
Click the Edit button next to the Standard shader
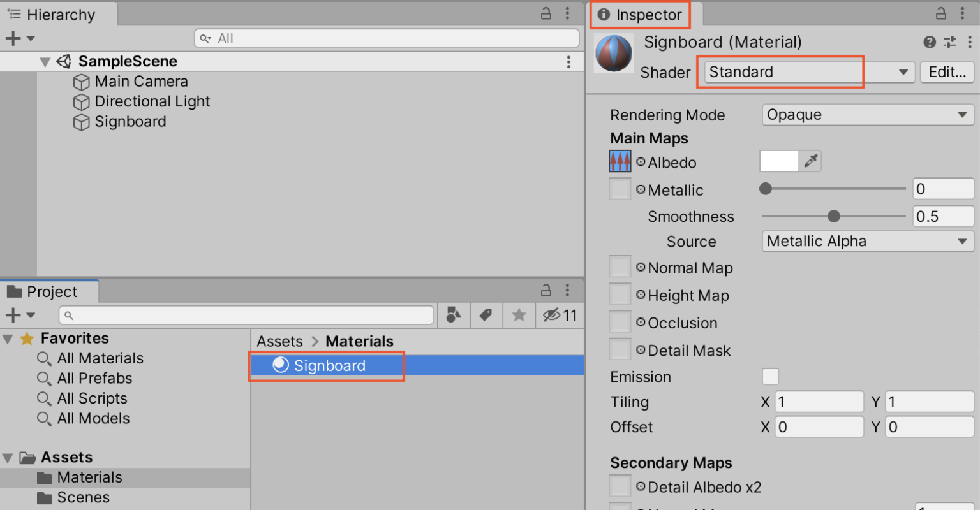point(947,71)
